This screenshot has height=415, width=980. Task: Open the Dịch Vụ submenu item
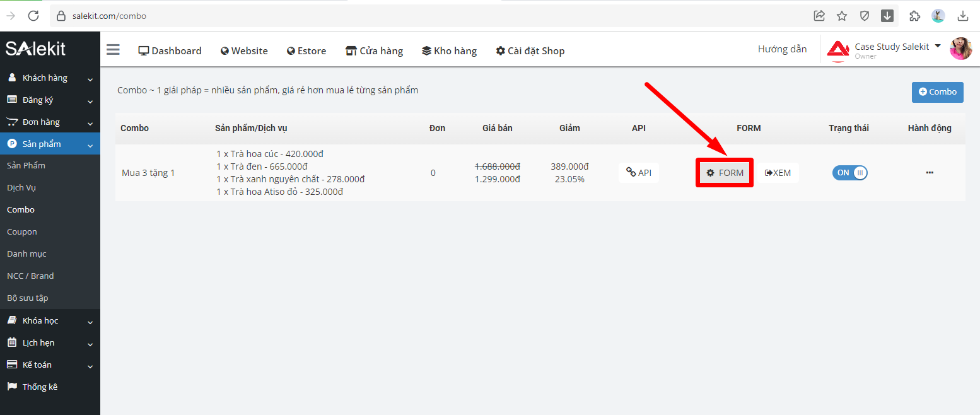(x=21, y=187)
